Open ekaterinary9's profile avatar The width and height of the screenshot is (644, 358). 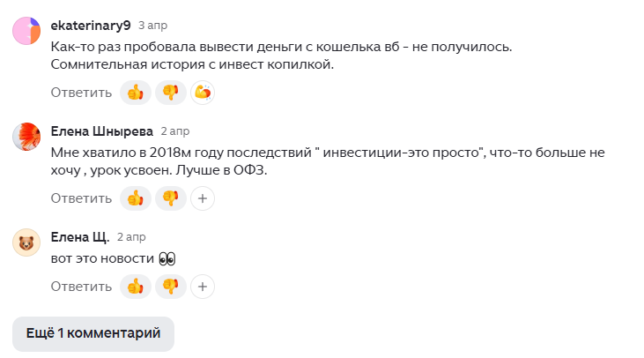[x=26, y=31]
